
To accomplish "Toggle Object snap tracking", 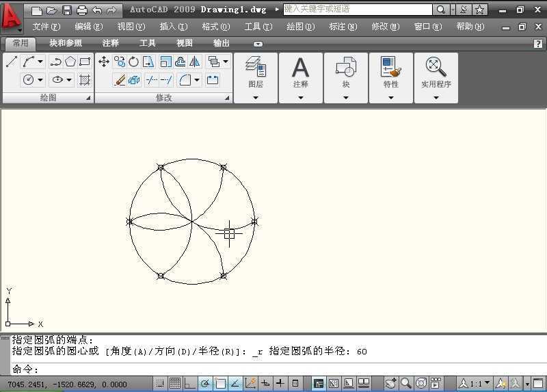I will click(235, 384).
